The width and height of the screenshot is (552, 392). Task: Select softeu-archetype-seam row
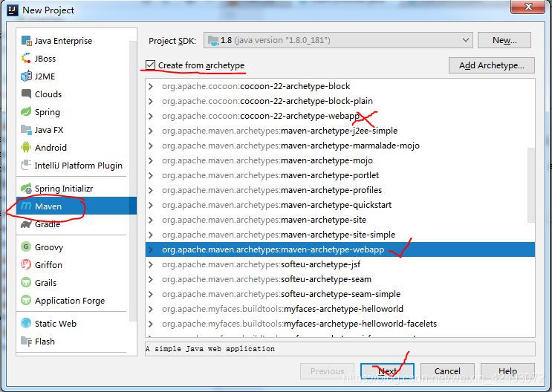(340, 279)
